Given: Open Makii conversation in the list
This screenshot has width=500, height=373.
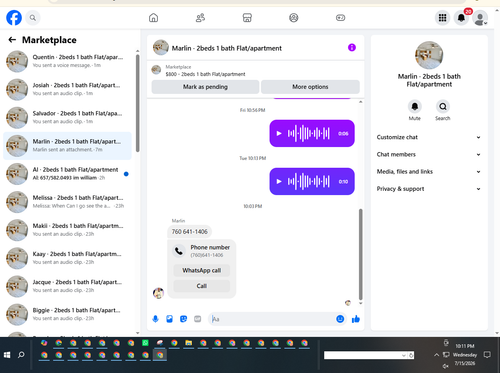Looking at the screenshot, I should pos(67,230).
